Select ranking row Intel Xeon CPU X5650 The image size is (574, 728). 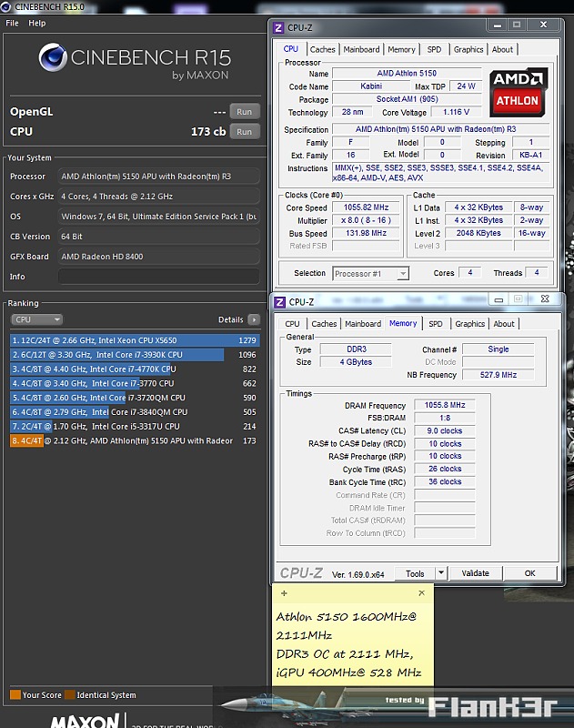tap(134, 340)
